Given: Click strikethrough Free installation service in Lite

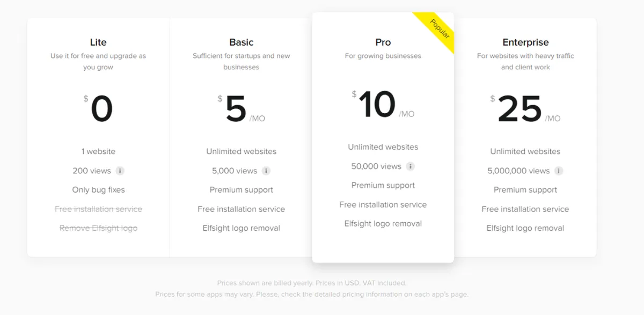Looking at the screenshot, I should pos(98,209).
